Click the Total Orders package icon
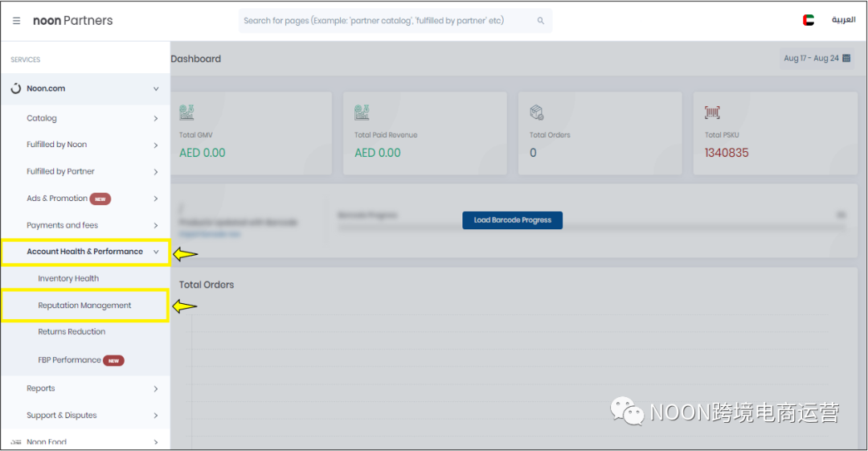 pyautogui.click(x=537, y=112)
